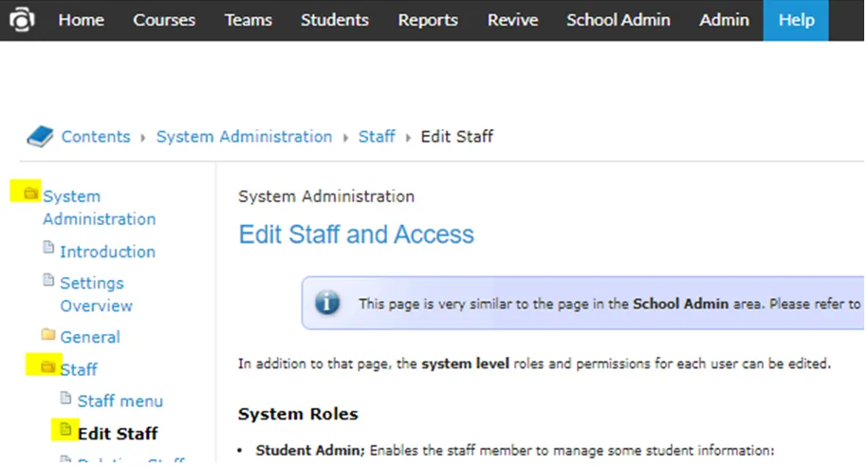Open System Administration in the sidebar tree
Image resolution: width=868 pixels, height=468 pixels.
[99, 208]
